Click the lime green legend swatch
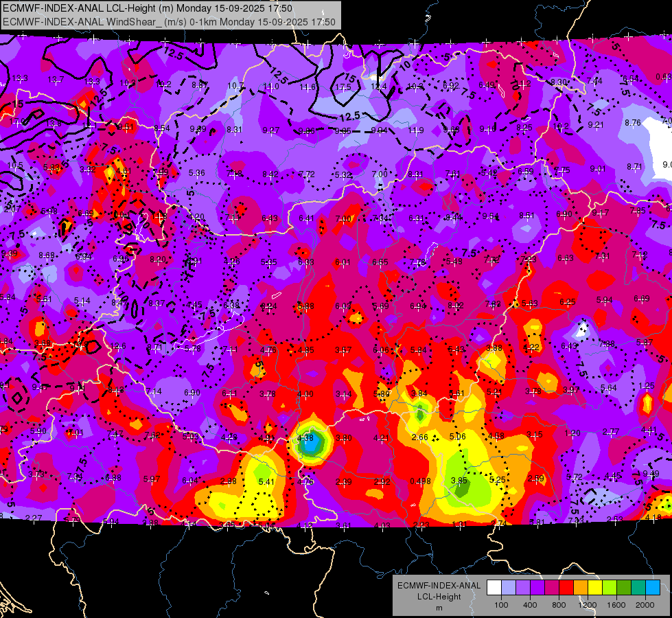Image resolution: width=672 pixels, height=618 pixels. coord(610,588)
